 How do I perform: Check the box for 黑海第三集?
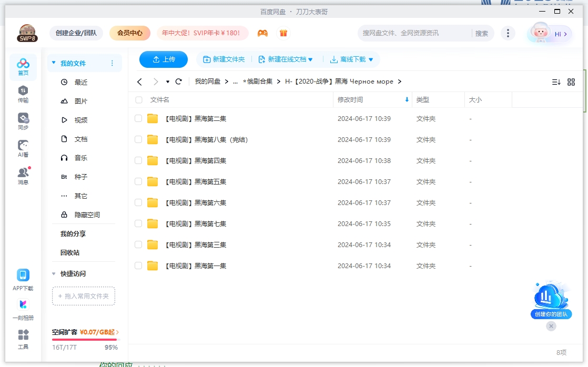(138, 244)
